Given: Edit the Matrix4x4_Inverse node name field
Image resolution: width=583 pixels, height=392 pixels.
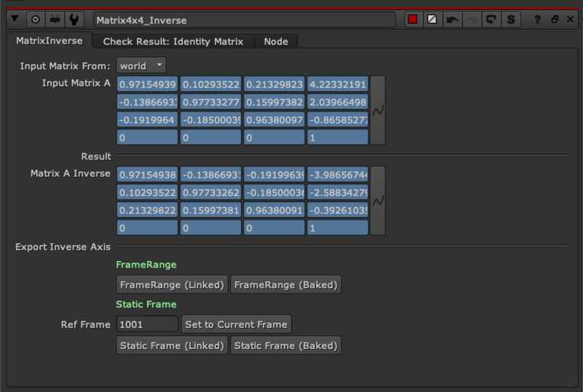Looking at the screenshot, I should [x=244, y=20].
